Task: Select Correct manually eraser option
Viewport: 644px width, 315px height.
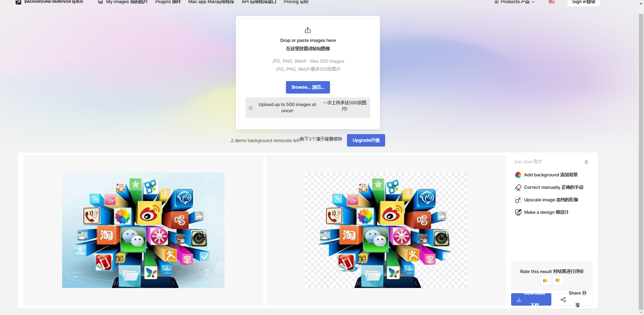Action: [x=549, y=187]
